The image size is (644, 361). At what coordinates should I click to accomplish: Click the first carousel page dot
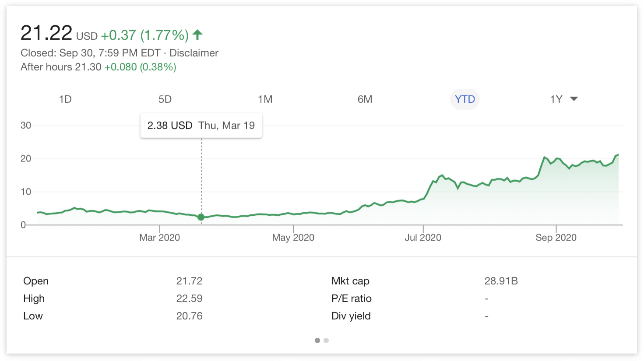[x=317, y=340]
